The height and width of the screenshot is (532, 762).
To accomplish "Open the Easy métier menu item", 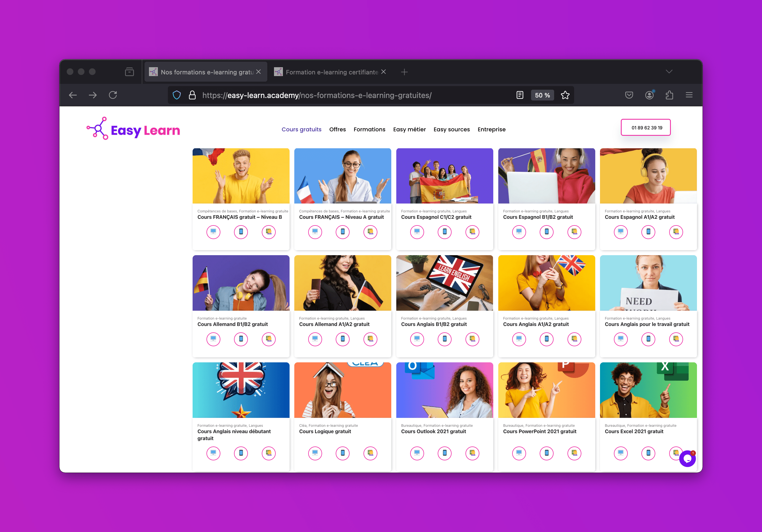I will point(409,129).
